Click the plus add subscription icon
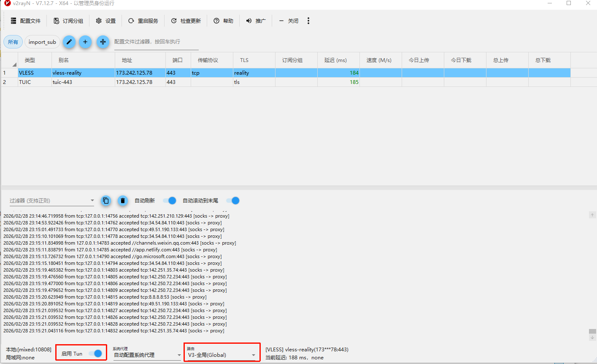The width and height of the screenshot is (597, 364). tap(85, 42)
